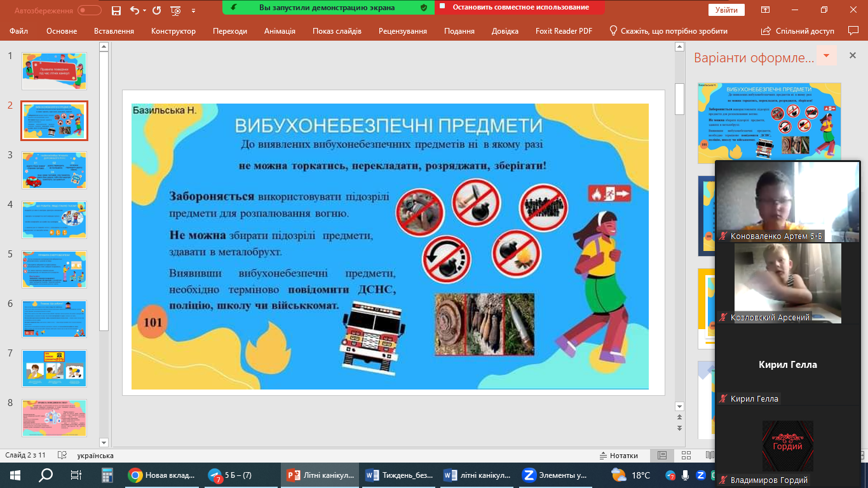Screen dimensions: 868x488
Task: Open the Файл menu
Action: click(18, 30)
